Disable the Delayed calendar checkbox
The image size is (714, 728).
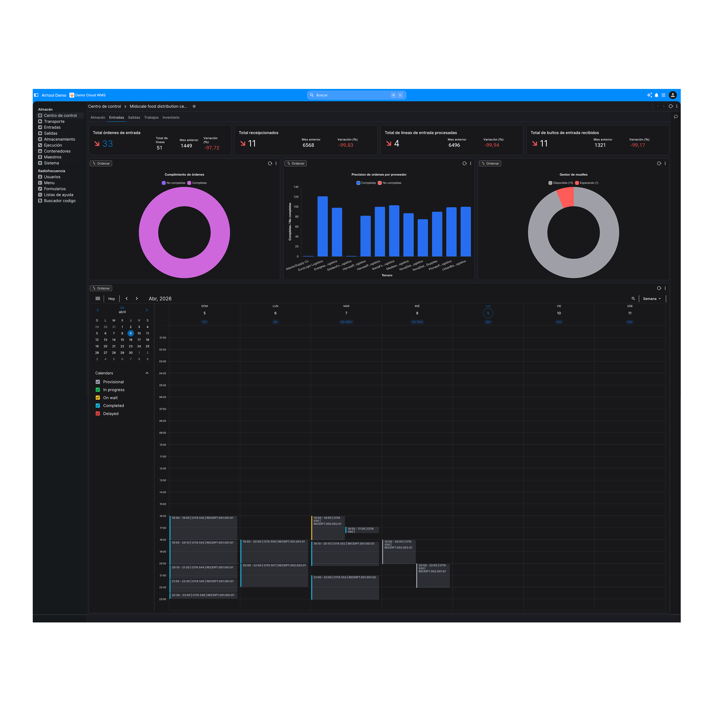(x=98, y=414)
